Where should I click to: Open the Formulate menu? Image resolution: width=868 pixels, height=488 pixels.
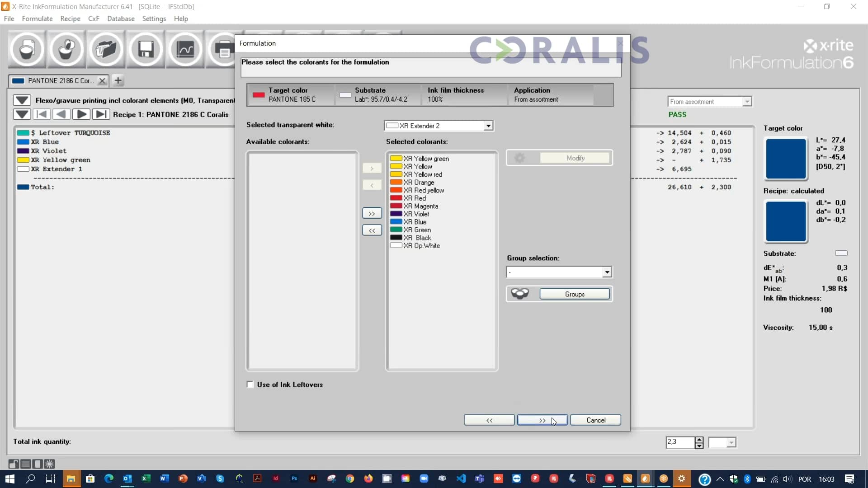pos(37,19)
